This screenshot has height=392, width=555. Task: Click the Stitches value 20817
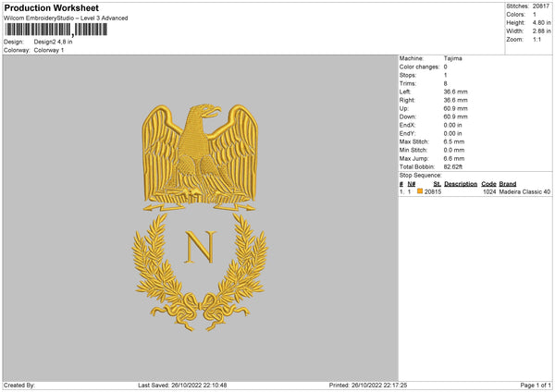(x=541, y=6)
